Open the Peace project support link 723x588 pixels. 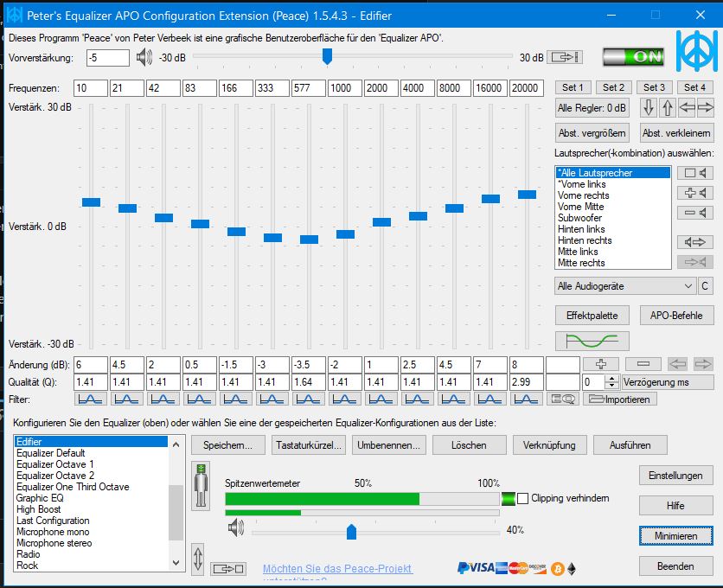337,569
